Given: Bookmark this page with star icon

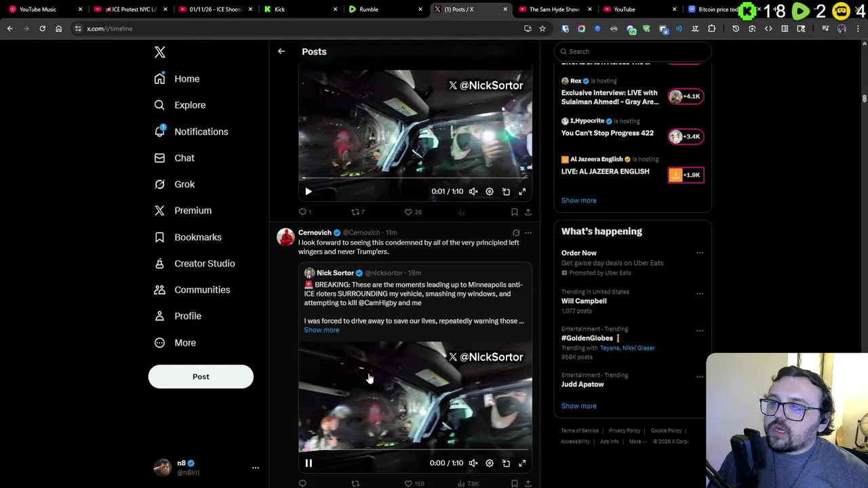Looking at the screenshot, I should point(542,28).
